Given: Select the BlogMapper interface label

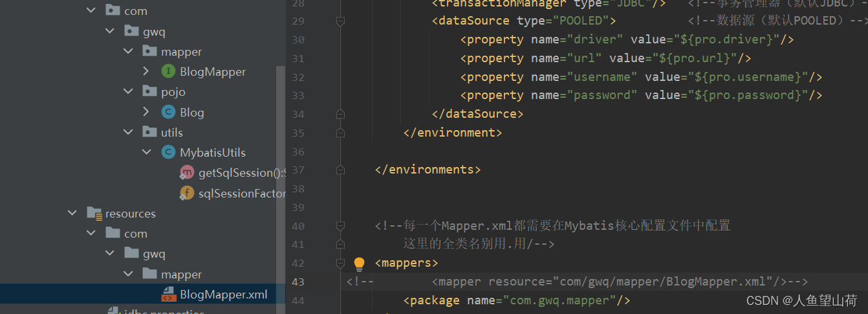Looking at the screenshot, I should (x=213, y=72).
